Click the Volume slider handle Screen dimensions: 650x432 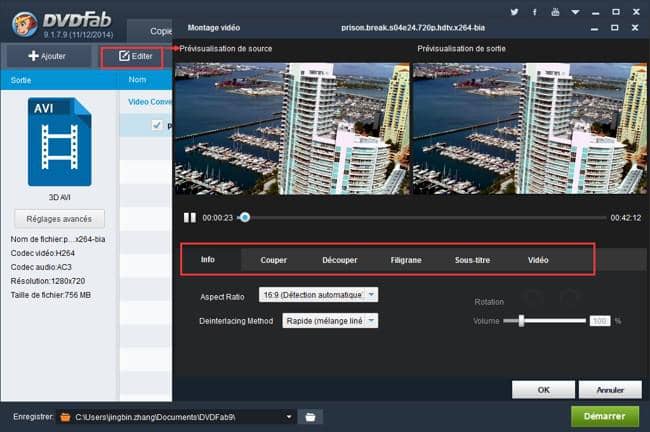(521, 320)
